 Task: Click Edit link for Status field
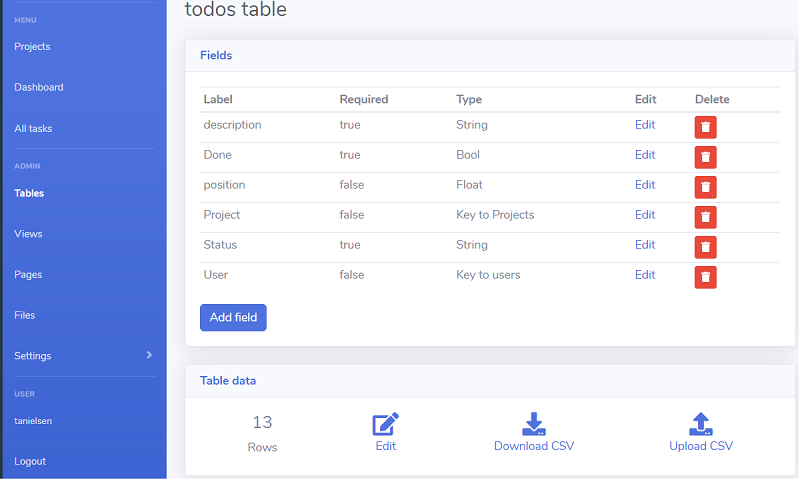[645, 245]
